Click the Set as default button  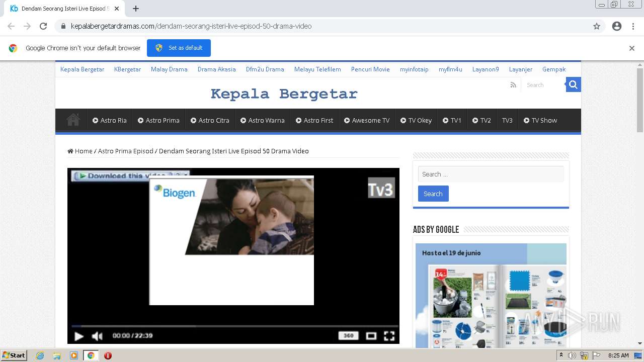pos(179,48)
